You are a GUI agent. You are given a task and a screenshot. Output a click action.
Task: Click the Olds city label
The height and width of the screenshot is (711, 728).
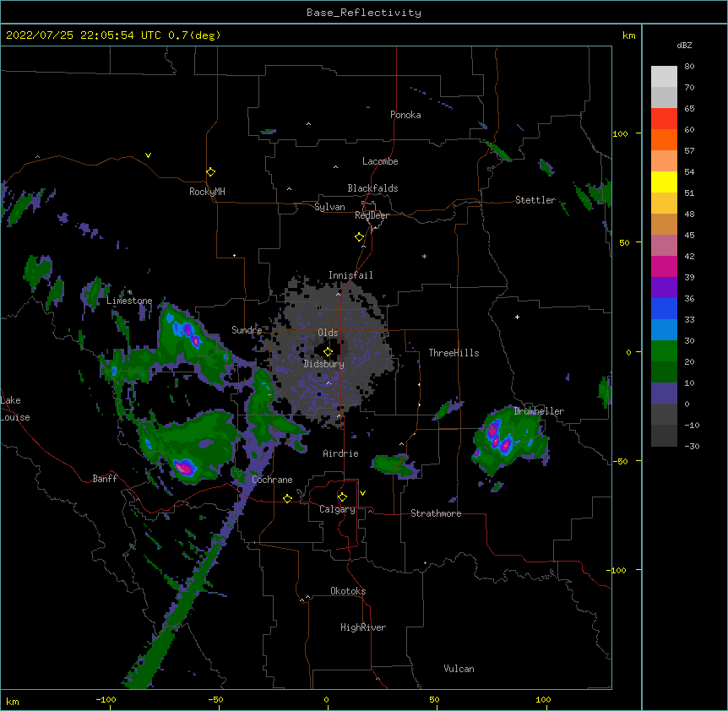point(328,333)
